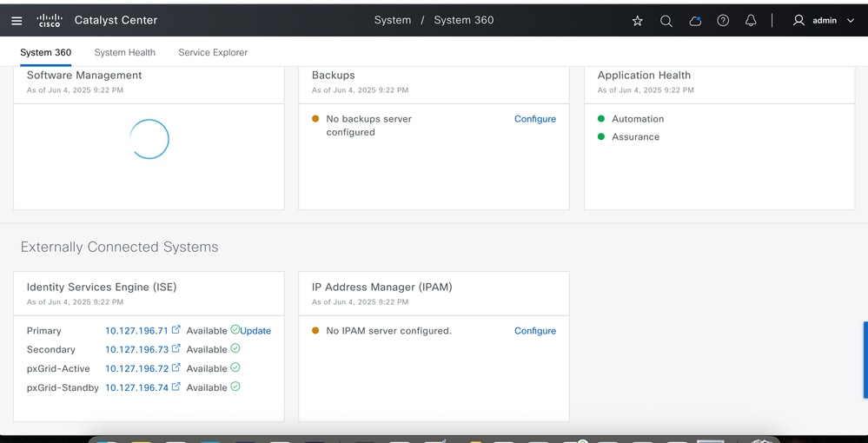Click the Assurance application entry
The width and height of the screenshot is (868, 443).
(635, 136)
